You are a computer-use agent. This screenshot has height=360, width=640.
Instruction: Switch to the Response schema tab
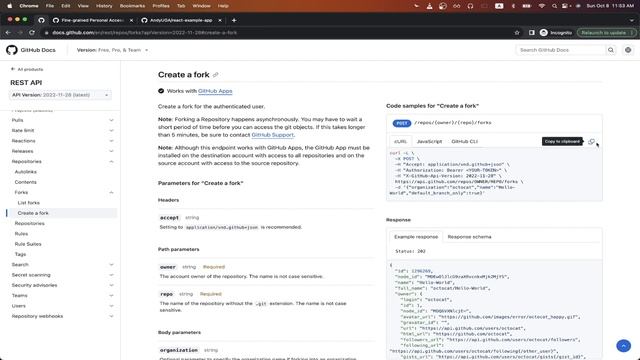point(469,237)
